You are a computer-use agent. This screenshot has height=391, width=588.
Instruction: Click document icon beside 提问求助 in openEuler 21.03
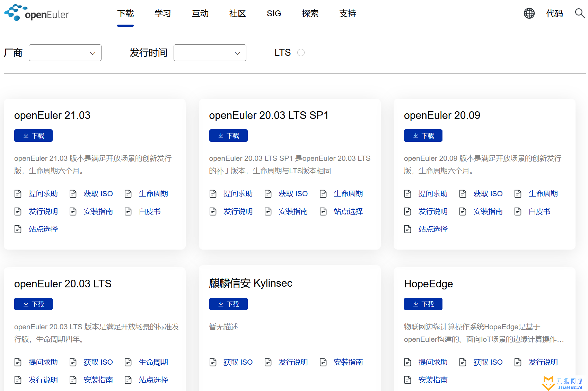(x=18, y=194)
